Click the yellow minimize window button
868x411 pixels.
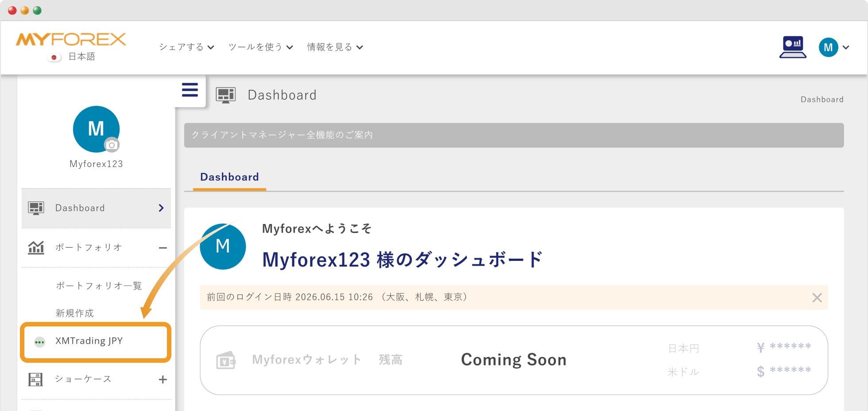click(25, 10)
